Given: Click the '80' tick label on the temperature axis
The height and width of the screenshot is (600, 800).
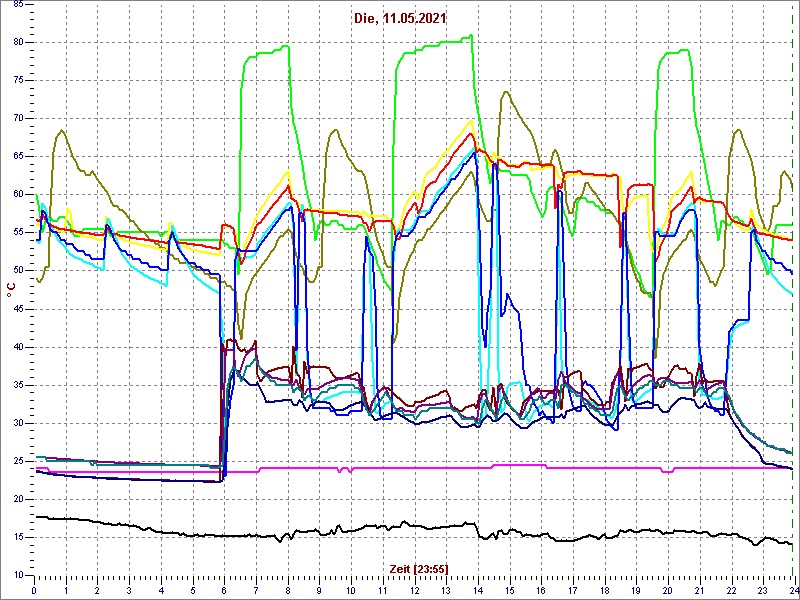Looking at the screenshot, I should pos(16,42).
